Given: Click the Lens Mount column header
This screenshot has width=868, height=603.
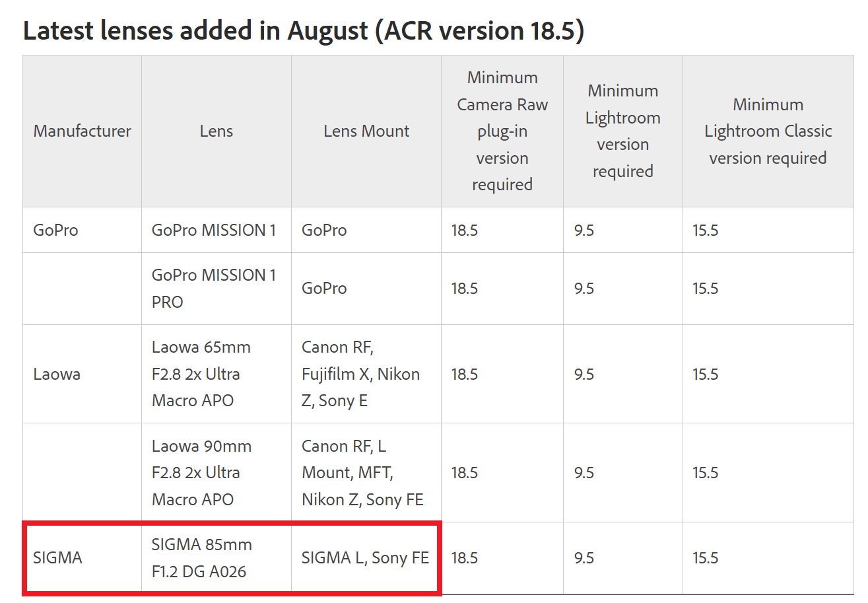Looking at the screenshot, I should [x=366, y=131].
